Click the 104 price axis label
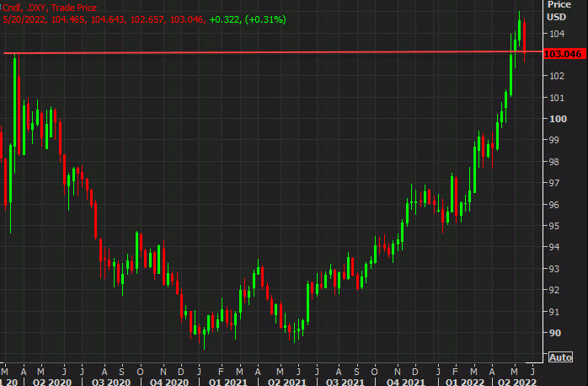588x386 pixels. tap(557, 34)
